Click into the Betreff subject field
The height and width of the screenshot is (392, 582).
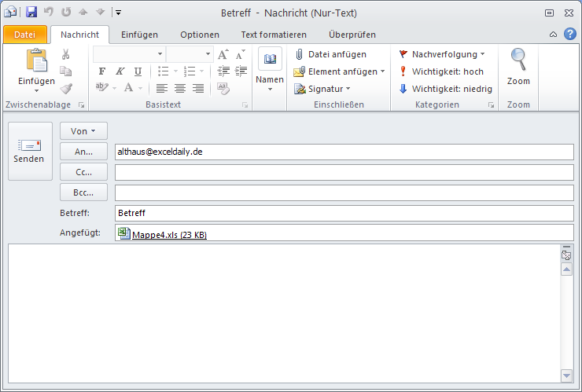click(344, 213)
